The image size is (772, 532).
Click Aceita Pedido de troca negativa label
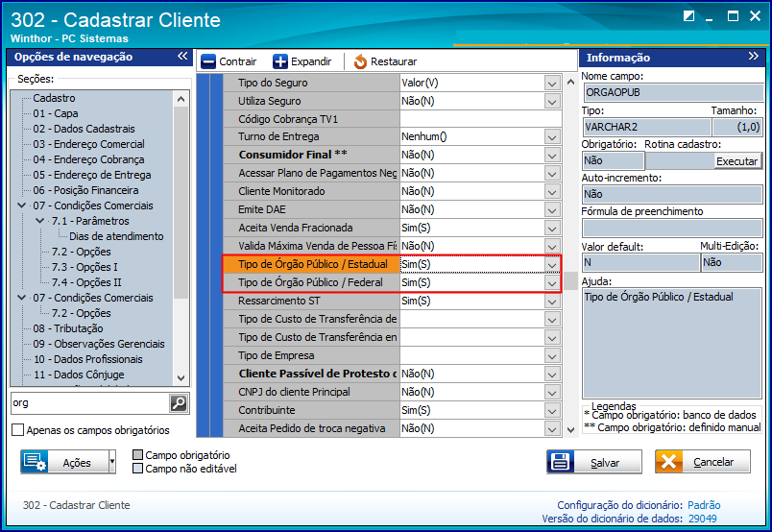(x=312, y=428)
